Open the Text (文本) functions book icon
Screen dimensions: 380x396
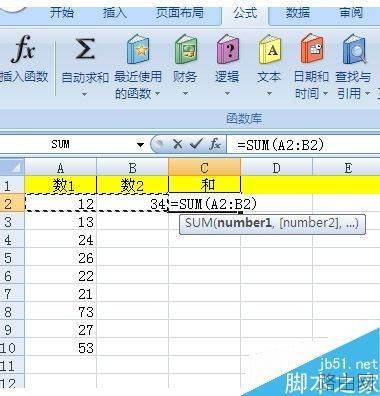click(x=270, y=49)
